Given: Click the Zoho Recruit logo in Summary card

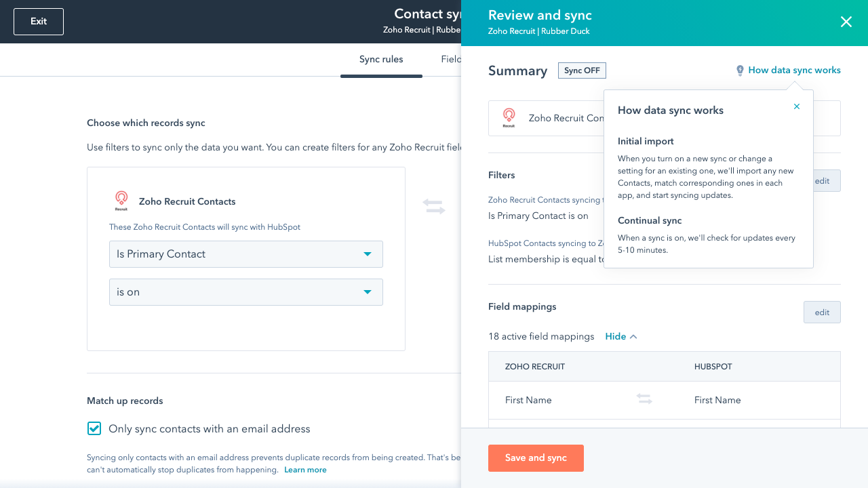Looking at the screenshot, I should 509,118.
